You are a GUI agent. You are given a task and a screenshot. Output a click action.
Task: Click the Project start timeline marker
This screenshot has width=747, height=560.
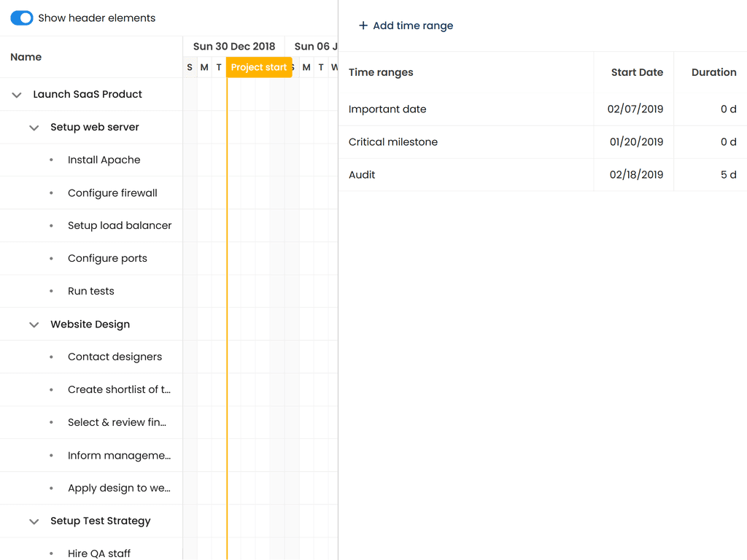[x=259, y=67]
